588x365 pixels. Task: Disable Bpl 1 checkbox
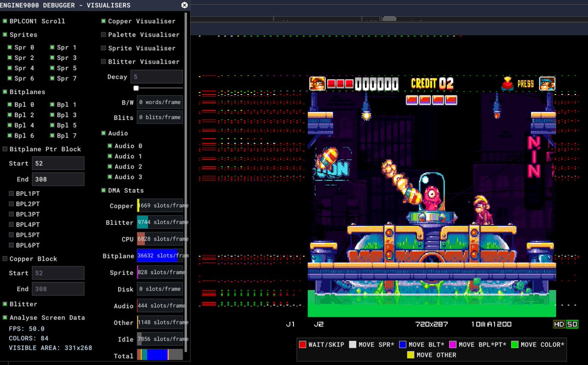tap(52, 104)
